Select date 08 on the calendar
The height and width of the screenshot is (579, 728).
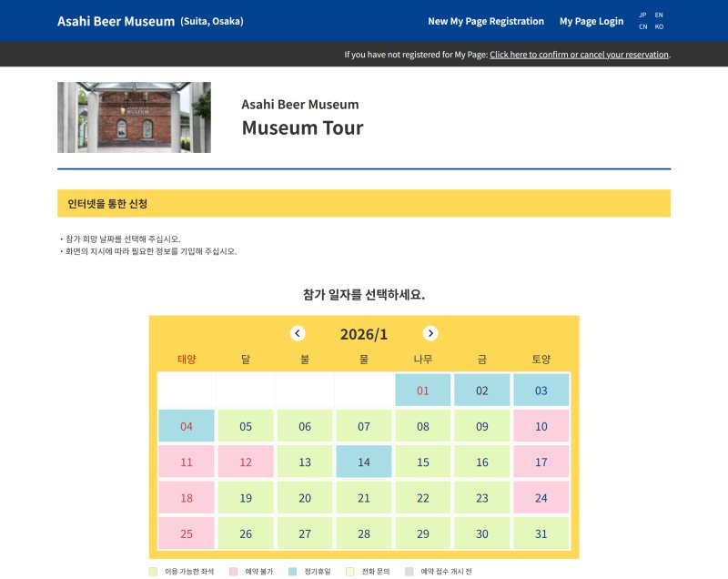tap(423, 426)
